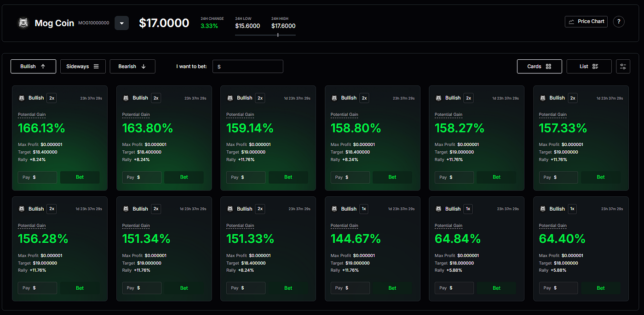This screenshot has width=644, height=315.
Task: Click Bet on the 163.80% card
Action: click(184, 177)
